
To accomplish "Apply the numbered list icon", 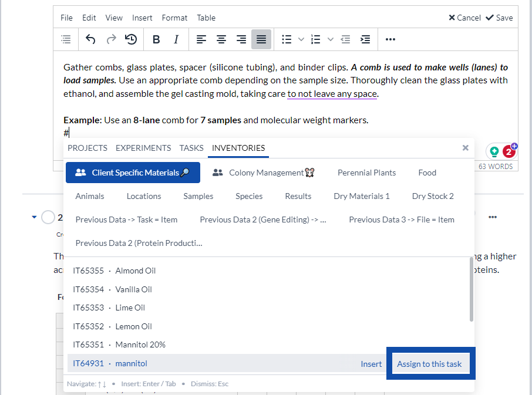I will point(315,39).
